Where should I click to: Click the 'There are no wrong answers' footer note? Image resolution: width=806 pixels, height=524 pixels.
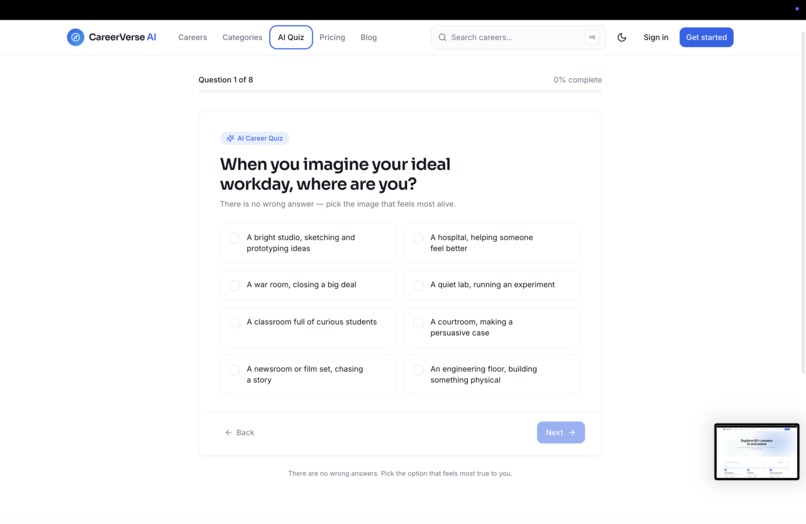[400, 474]
